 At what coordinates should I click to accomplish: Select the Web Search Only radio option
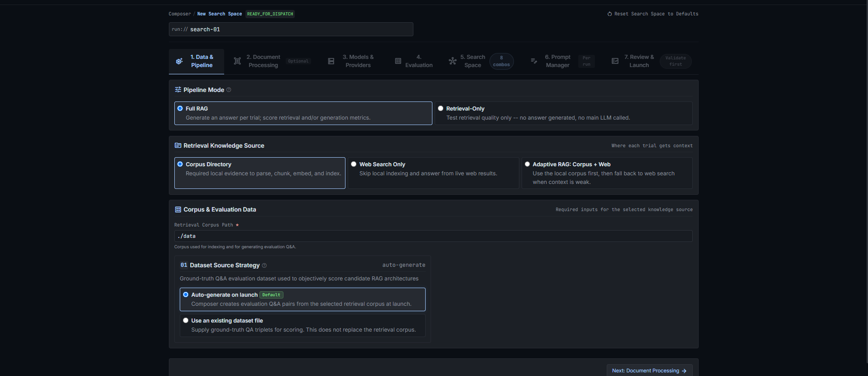(354, 164)
